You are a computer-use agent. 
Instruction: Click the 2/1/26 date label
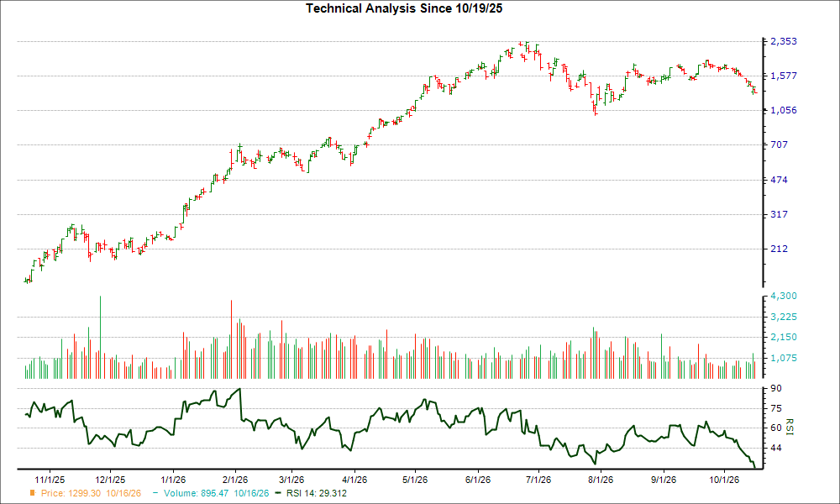(234, 480)
